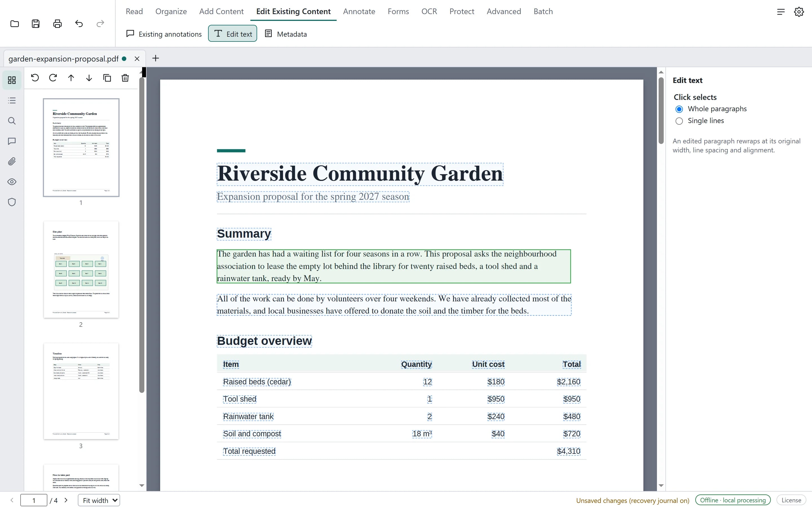This screenshot has width=812, height=508.
Task: Add a new document tab with plus
Action: pyautogui.click(x=155, y=58)
